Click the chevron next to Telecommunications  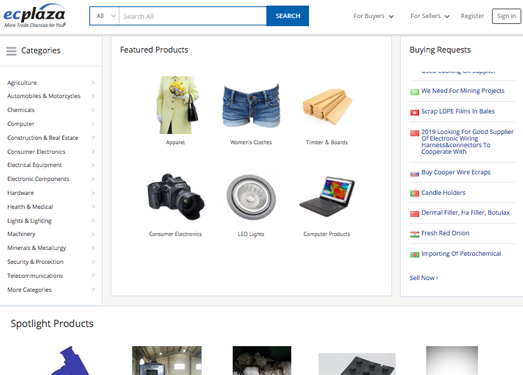(93, 276)
